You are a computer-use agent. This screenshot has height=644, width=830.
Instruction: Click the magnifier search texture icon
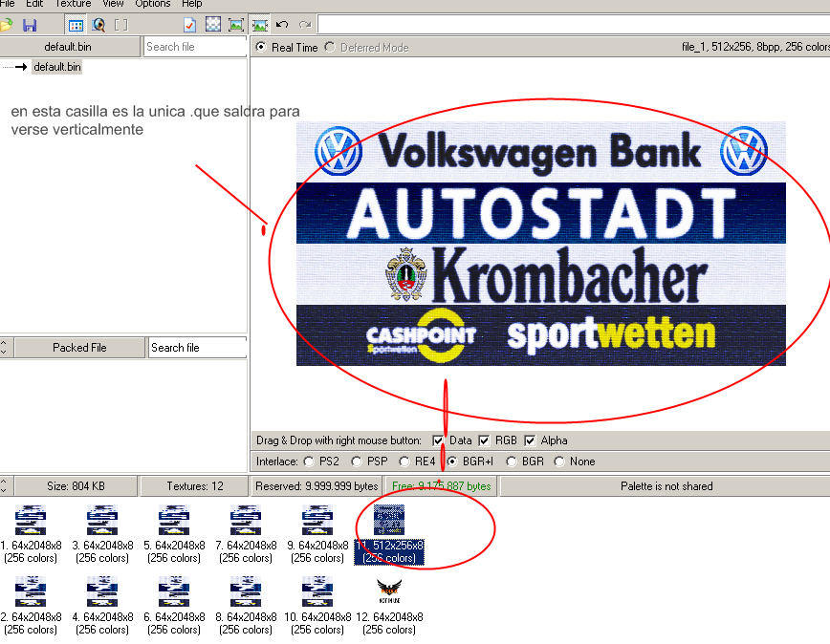[x=98, y=25]
